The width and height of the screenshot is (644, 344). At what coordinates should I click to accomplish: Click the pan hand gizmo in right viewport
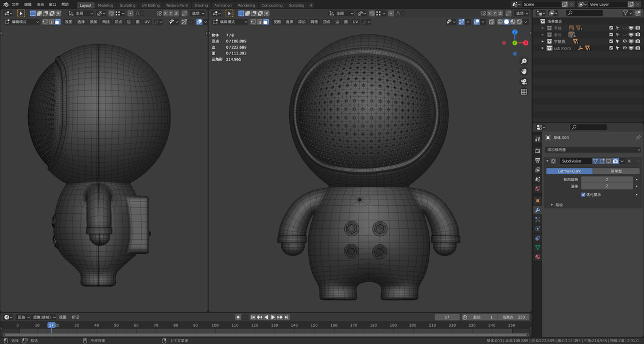point(524,71)
